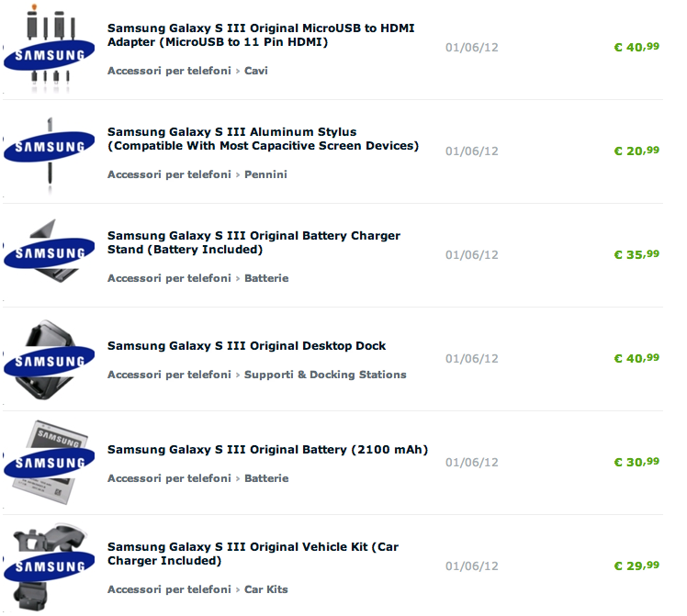This screenshot has width=687, height=616.
Task: Open Original Battery Charger Stand title link
Action: [253, 242]
